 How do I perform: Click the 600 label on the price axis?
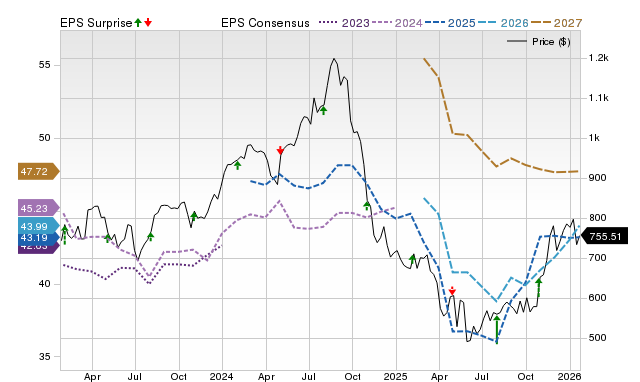click(x=598, y=298)
